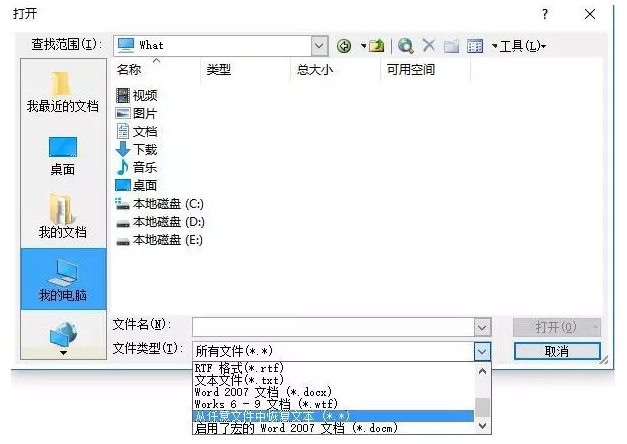The width and height of the screenshot is (627, 444).
Task: Open 桌面 entry in the file list
Action: [136, 185]
